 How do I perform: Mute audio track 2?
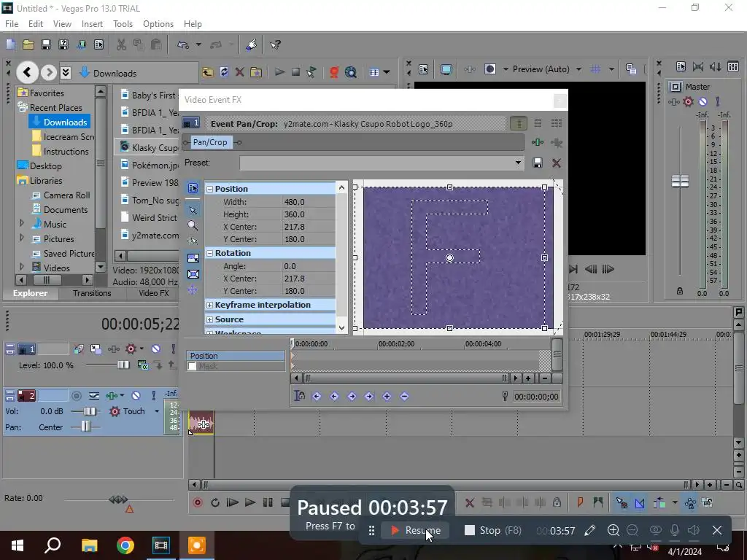pyautogui.click(x=136, y=395)
